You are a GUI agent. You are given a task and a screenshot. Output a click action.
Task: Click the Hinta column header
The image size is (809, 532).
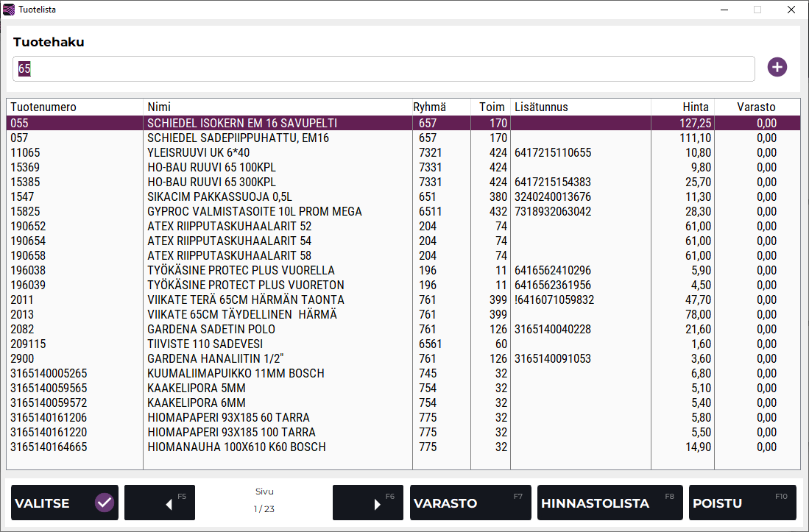click(x=695, y=107)
